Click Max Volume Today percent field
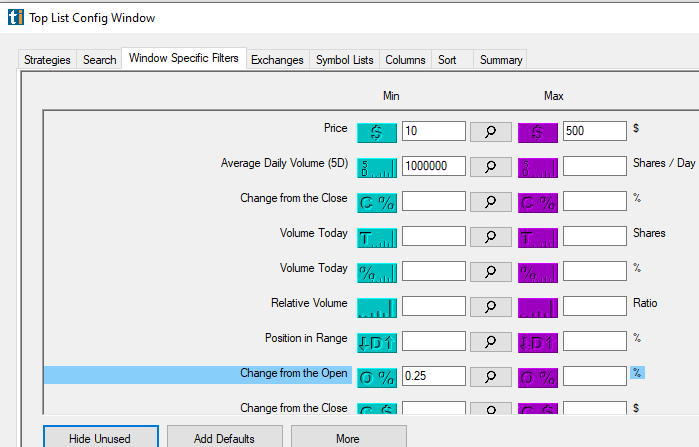The width and height of the screenshot is (699, 447). coord(595,271)
